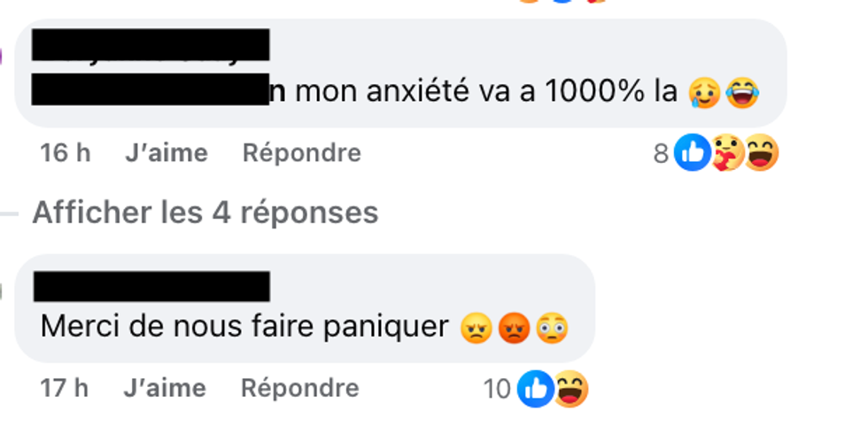868x426 pixels.
Task: Open the 17 h timestamp link
Action: (x=64, y=389)
